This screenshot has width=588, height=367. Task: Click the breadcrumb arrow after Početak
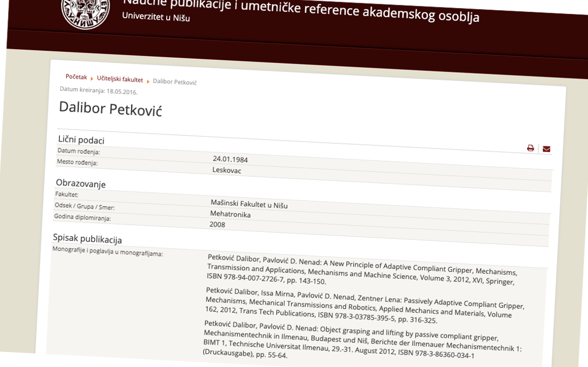91,77
